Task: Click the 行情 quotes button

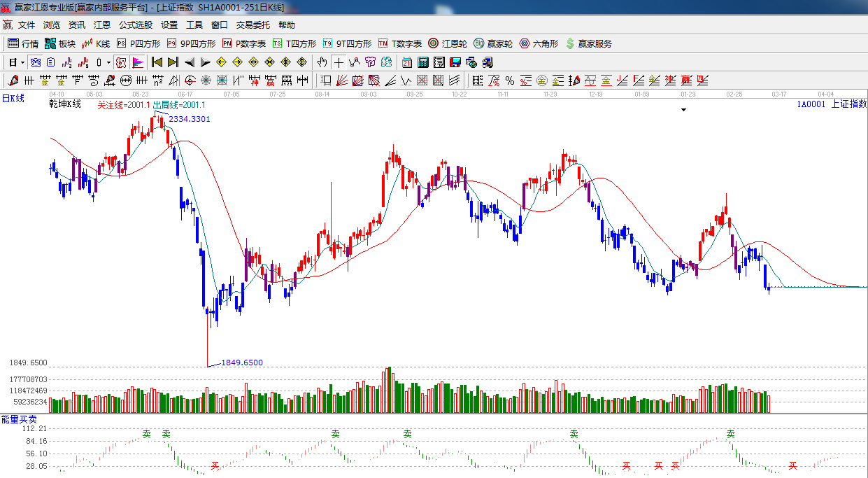Action: tap(23, 43)
